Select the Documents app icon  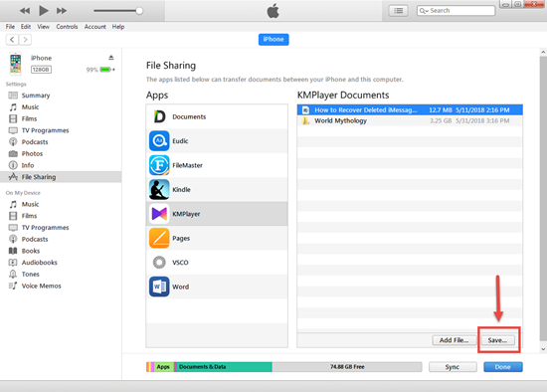click(x=159, y=116)
